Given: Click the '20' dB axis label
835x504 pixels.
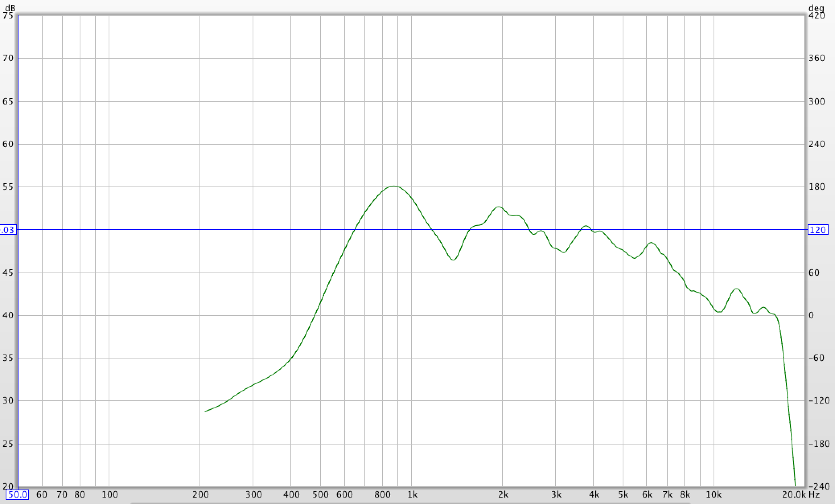Looking at the screenshot, I should (x=8, y=487).
